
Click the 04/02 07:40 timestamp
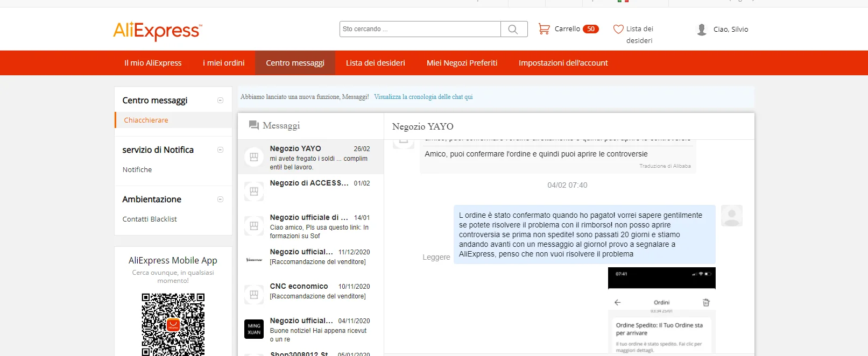pos(567,185)
